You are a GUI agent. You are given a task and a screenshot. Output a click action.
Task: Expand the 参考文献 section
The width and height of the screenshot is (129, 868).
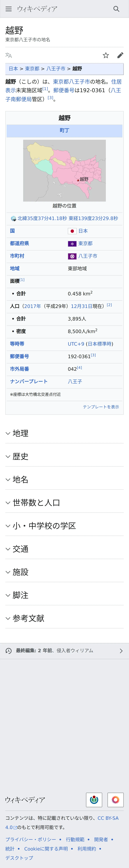click(x=64, y=618)
